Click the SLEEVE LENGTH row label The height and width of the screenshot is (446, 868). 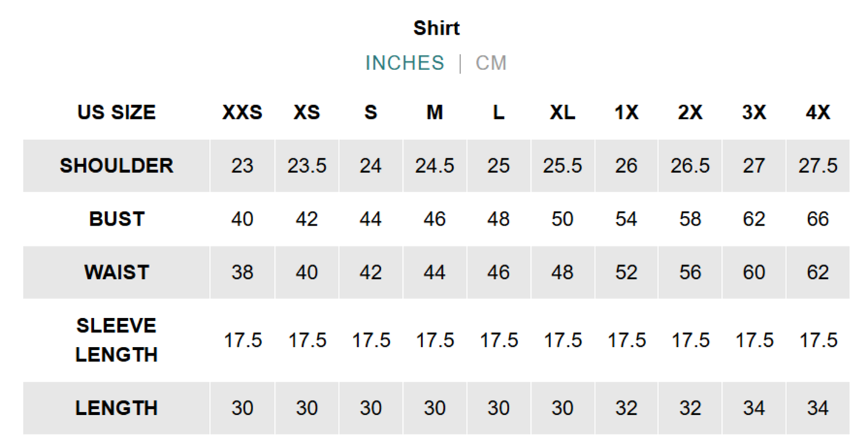pyautogui.click(x=116, y=340)
